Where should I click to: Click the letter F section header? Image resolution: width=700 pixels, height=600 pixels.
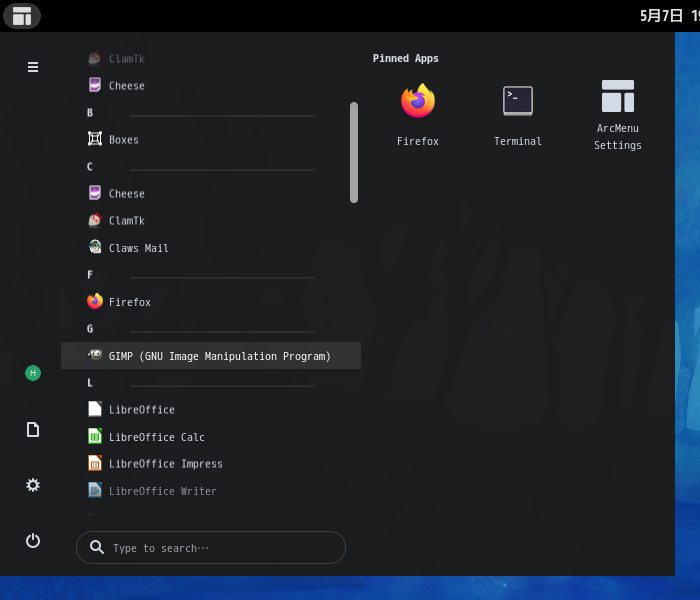tap(90, 275)
